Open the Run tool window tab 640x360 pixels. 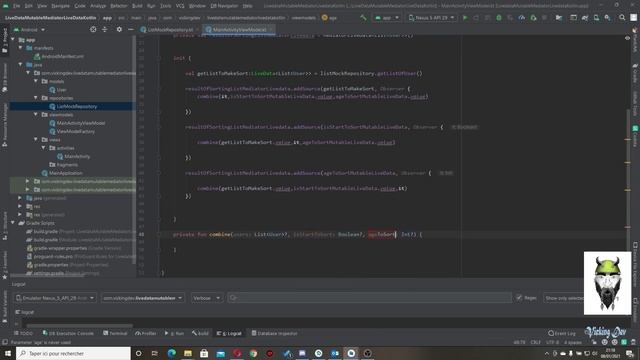174,333
